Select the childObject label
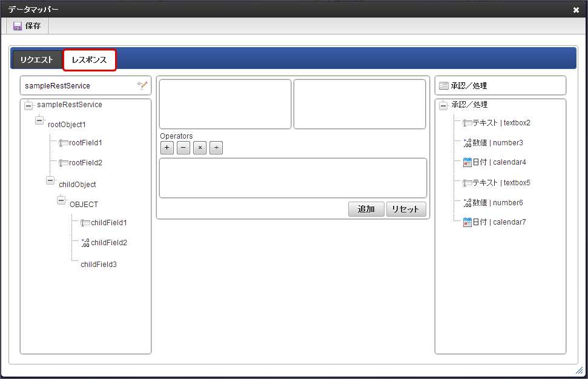Viewport: 588px width, 379px height. click(78, 185)
